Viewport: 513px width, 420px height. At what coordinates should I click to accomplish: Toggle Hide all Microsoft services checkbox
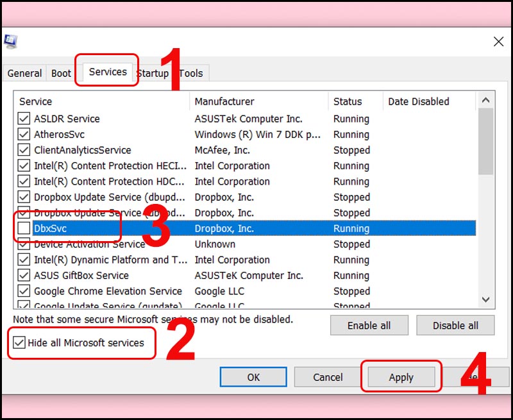(x=19, y=343)
